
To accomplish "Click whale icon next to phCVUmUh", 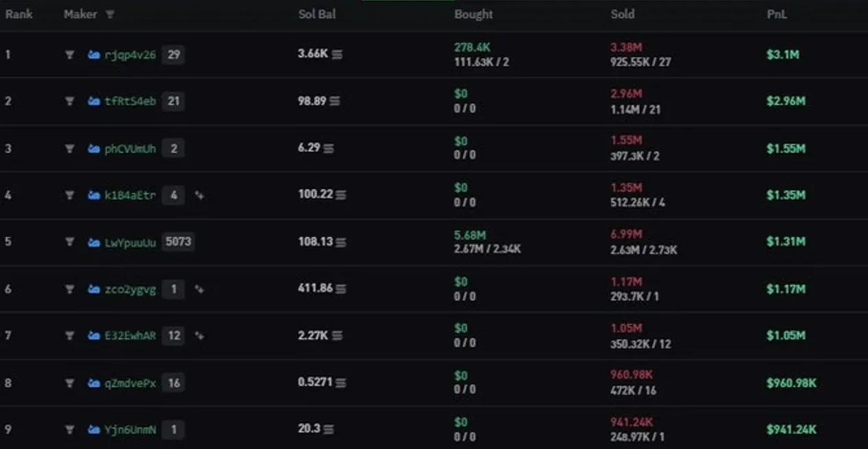I will click(94, 148).
